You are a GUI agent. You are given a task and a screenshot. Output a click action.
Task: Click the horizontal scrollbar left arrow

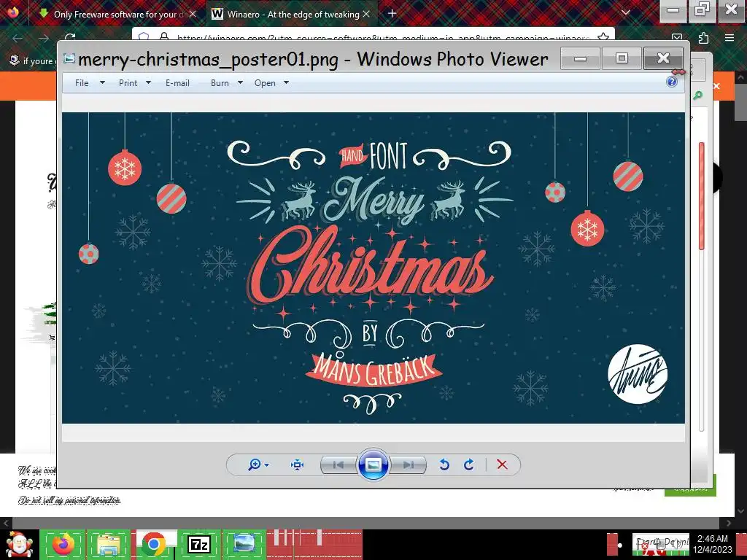(x=6, y=523)
